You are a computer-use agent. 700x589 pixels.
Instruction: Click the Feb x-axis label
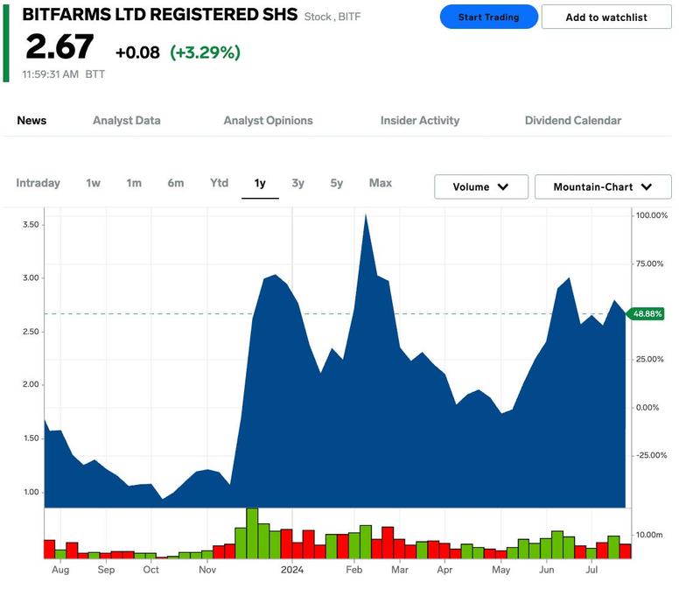point(354,570)
